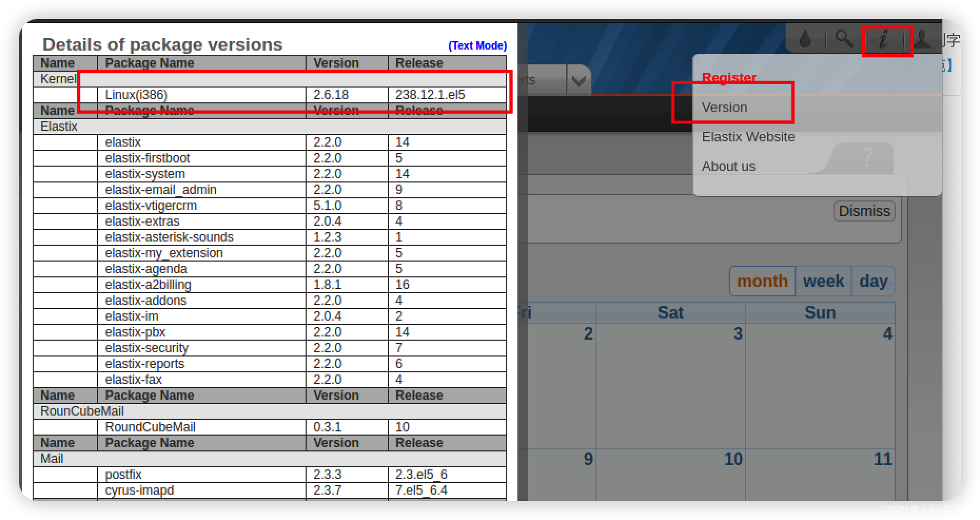Click the elastix-a2billing package name
Image resolution: width=980 pixels, height=520 pixels.
tap(148, 285)
